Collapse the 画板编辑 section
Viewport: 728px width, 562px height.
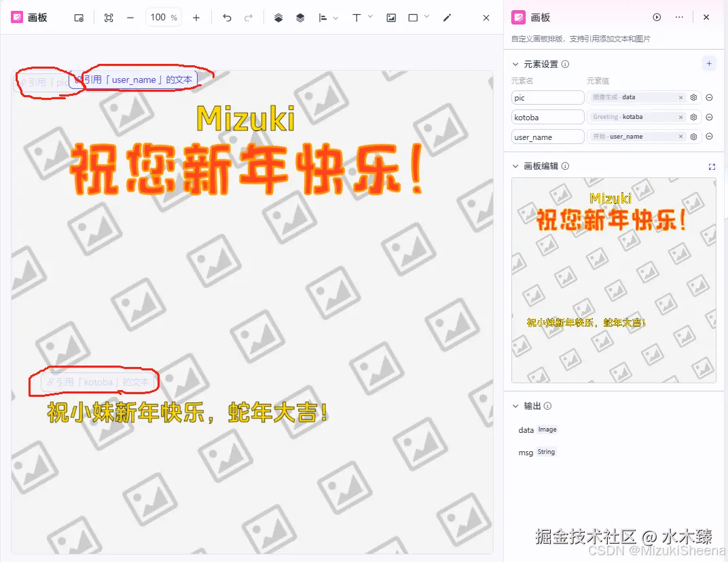(x=515, y=166)
